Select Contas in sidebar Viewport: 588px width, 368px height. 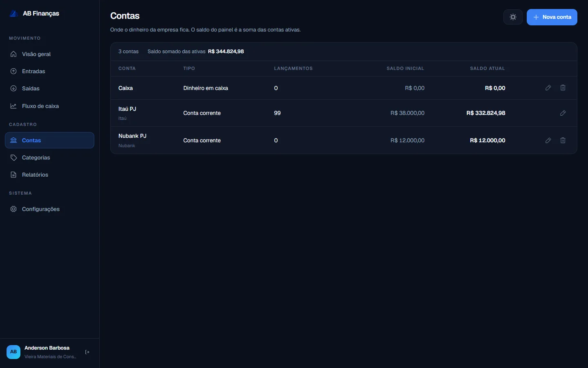tap(49, 140)
